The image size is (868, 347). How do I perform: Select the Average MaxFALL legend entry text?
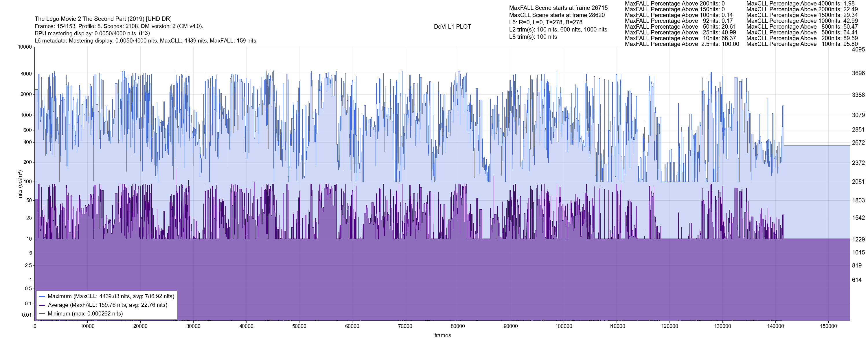pyautogui.click(x=108, y=305)
